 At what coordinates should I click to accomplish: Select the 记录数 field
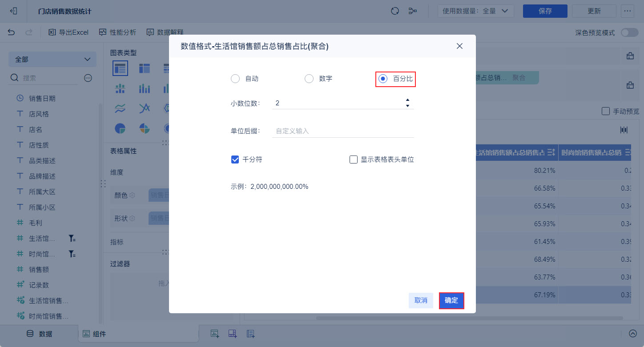39,285
